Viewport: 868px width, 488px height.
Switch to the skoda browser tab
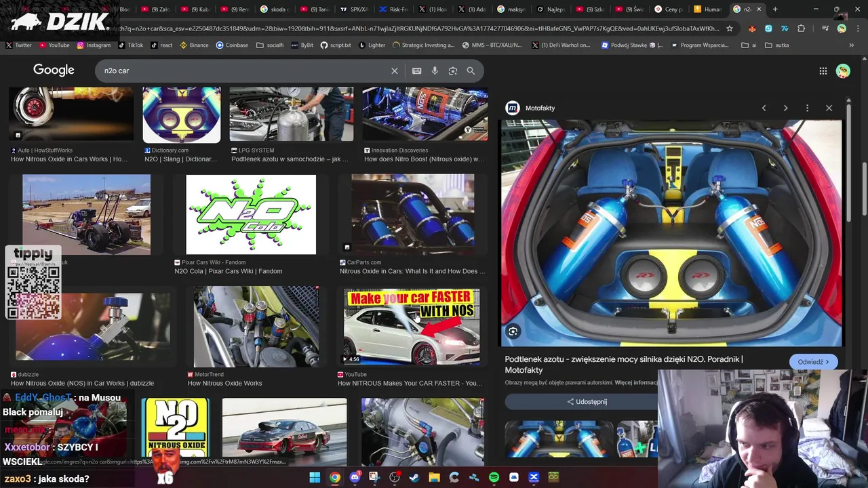pos(275,9)
